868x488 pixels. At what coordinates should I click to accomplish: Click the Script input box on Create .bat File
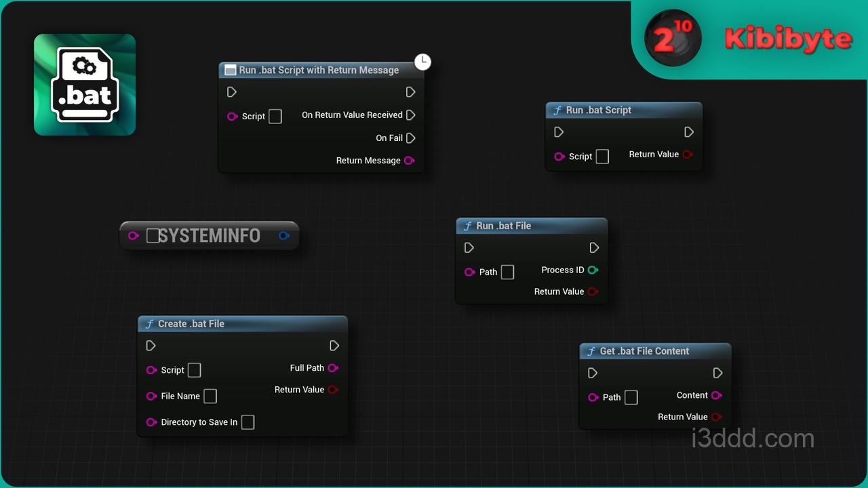tap(195, 370)
